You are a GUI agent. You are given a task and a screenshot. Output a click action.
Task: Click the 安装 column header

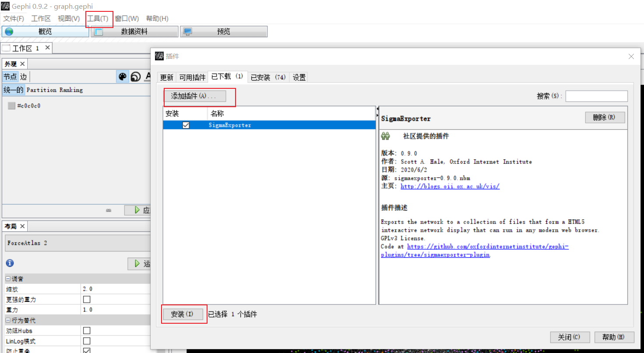point(185,113)
